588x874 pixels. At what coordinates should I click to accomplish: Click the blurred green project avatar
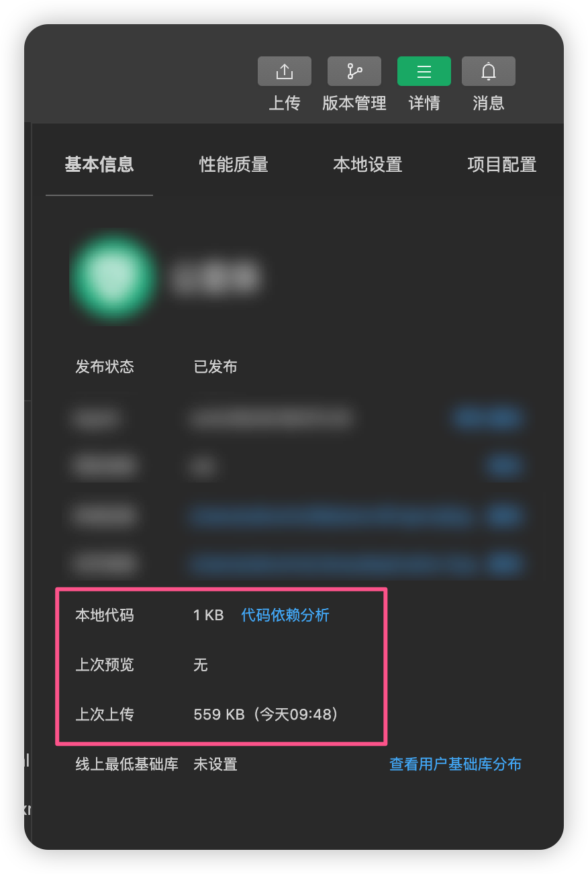click(113, 277)
